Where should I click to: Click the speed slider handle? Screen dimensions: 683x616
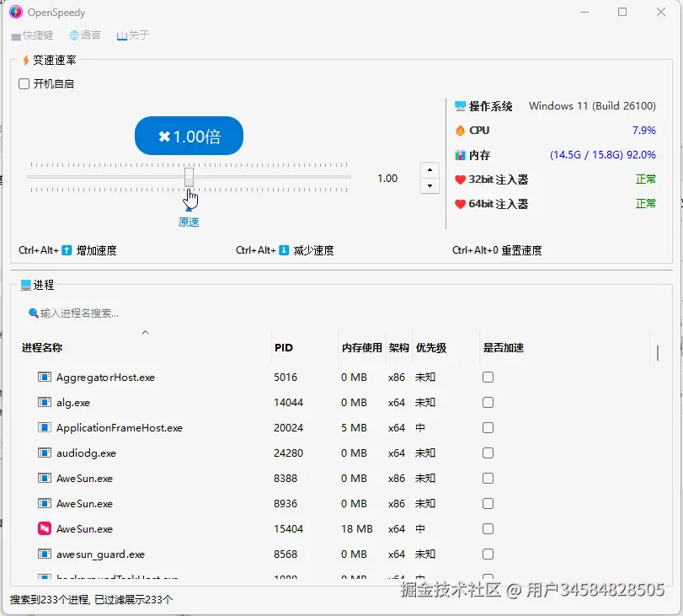189,178
